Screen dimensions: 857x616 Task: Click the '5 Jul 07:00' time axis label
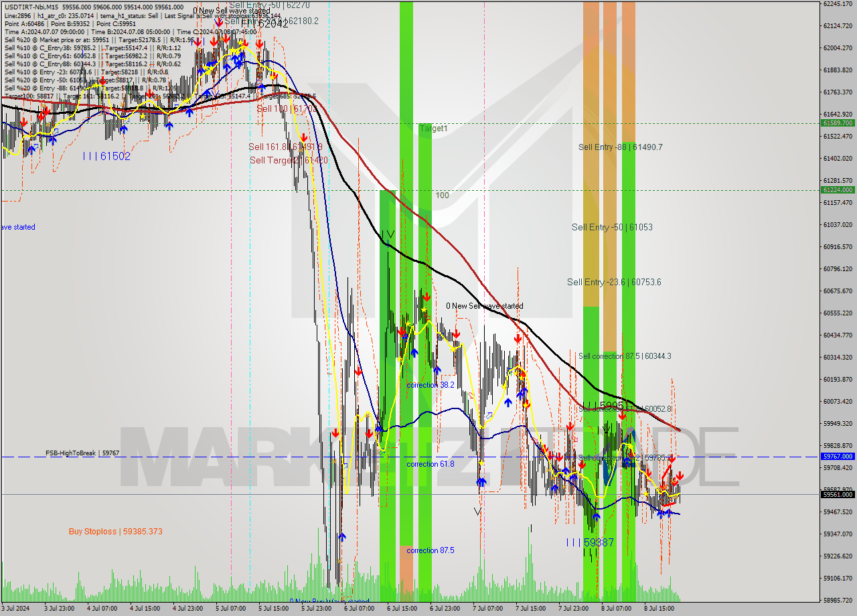click(232, 609)
